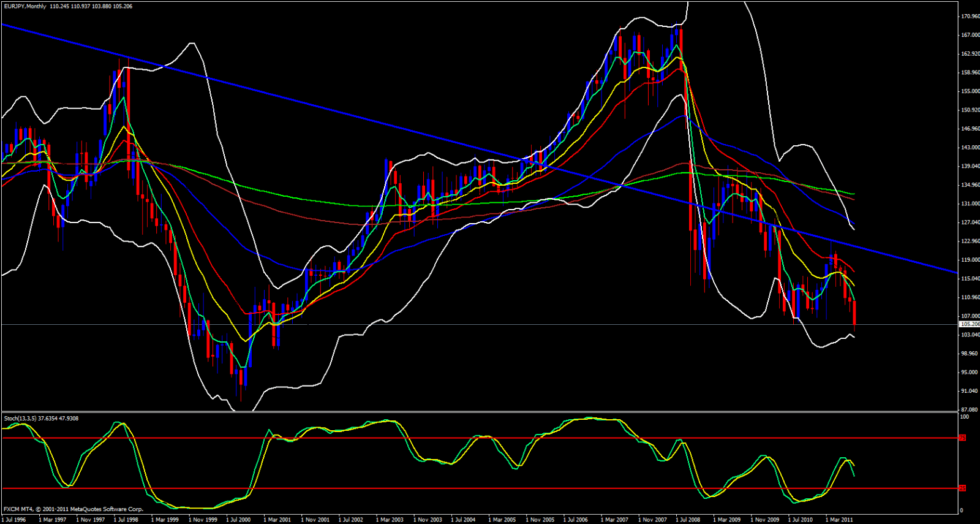
Task: Click the 150.920 price scale value
Action: [x=970, y=110]
